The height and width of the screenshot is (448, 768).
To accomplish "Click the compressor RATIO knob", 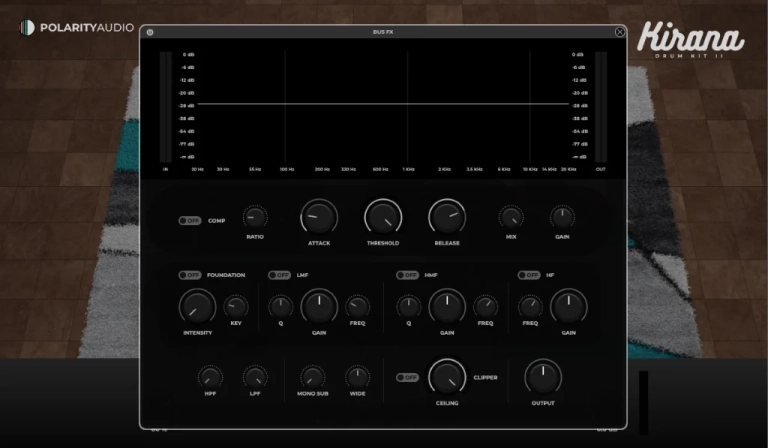I will click(255, 217).
